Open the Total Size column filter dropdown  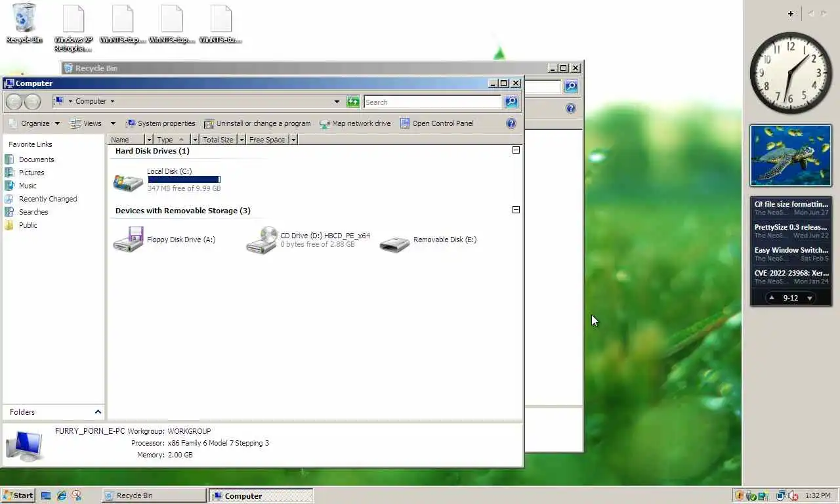(x=241, y=140)
